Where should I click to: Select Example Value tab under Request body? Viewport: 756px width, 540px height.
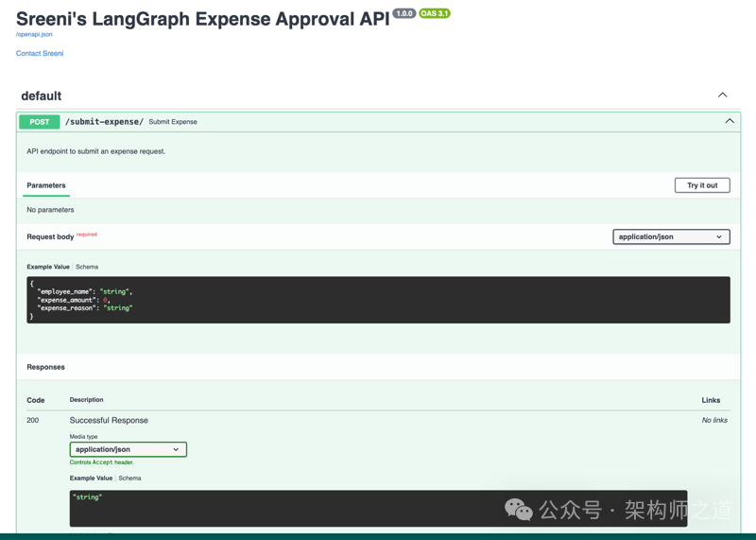coord(48,267)
